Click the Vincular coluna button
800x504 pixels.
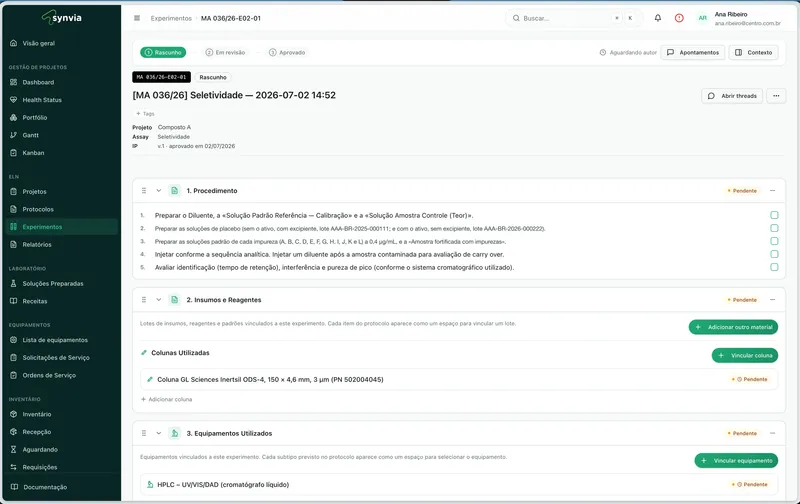pyautogui.click(x=745, y=355)
